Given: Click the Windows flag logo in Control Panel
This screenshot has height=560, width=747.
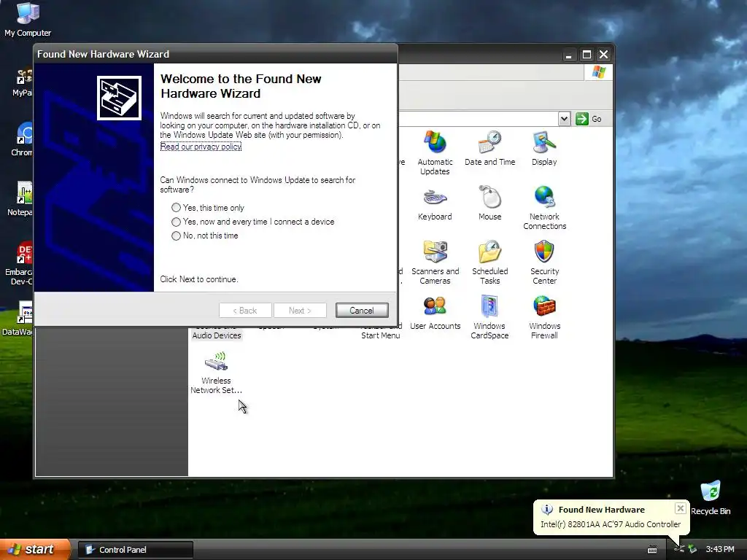Looking at the screenshot, I should 598,72.
